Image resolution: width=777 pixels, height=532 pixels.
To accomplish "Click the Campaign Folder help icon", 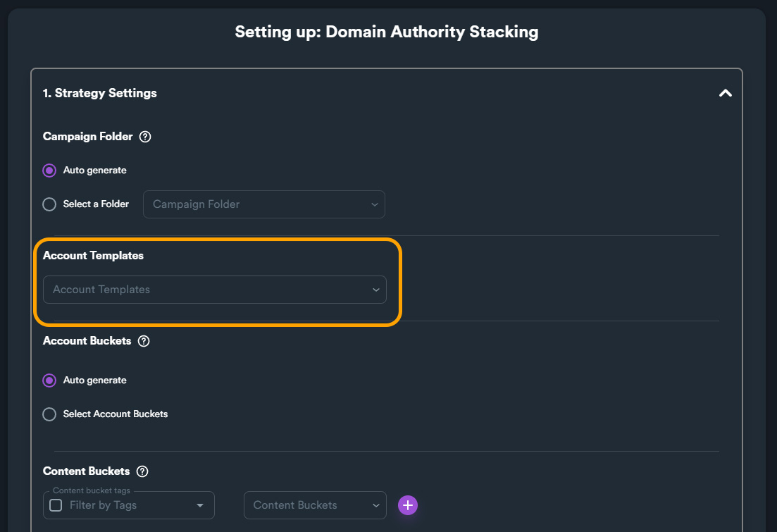I will click(145, 137).
